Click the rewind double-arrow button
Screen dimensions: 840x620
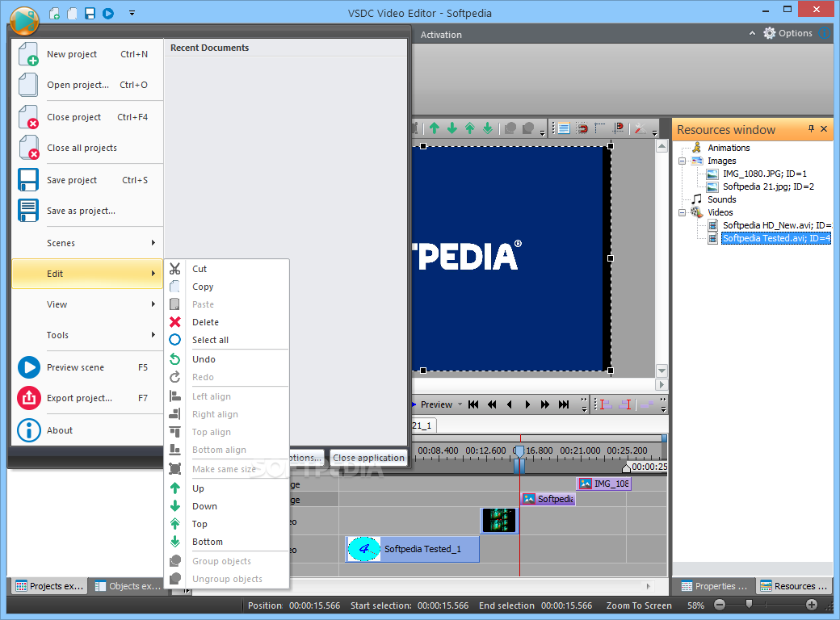492,404
